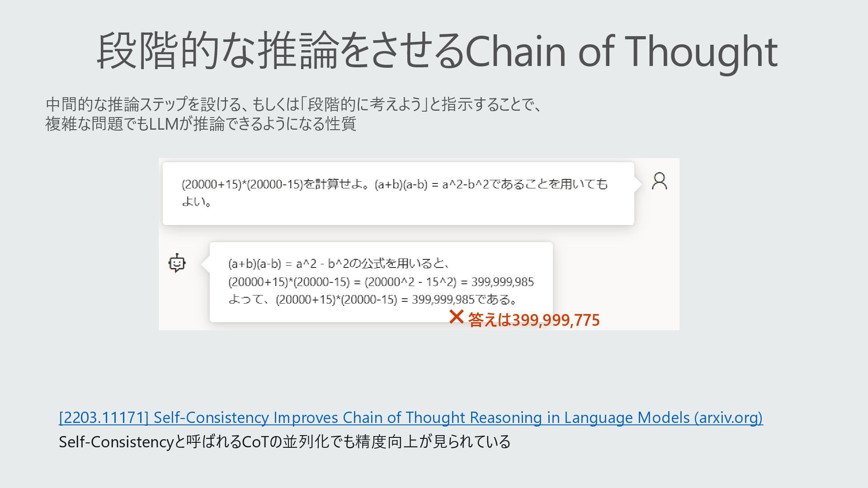
Task: Open the Self-Consistency arxiv paper link
Action: (410, 418)
